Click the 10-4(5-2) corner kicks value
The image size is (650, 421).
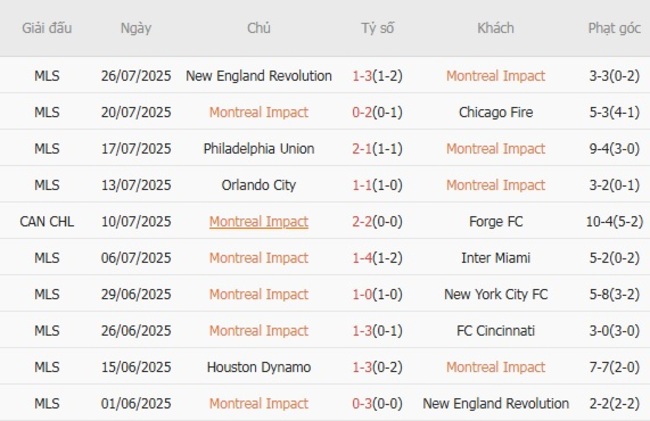[615, 222]
